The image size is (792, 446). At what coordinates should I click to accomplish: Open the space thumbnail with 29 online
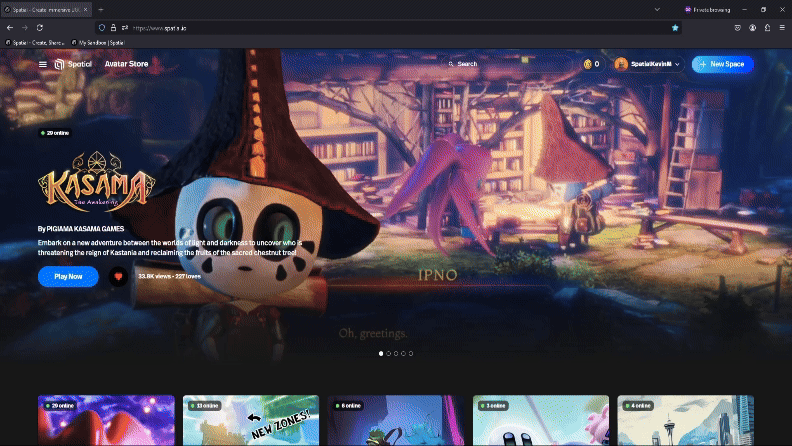point(106,420)
